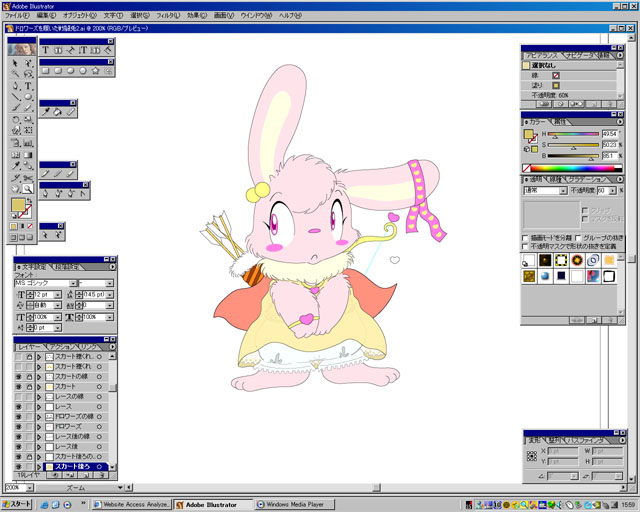Click the 'None' fill button in toolbox
The image size is (640, 512).
[x=30, y=226]
